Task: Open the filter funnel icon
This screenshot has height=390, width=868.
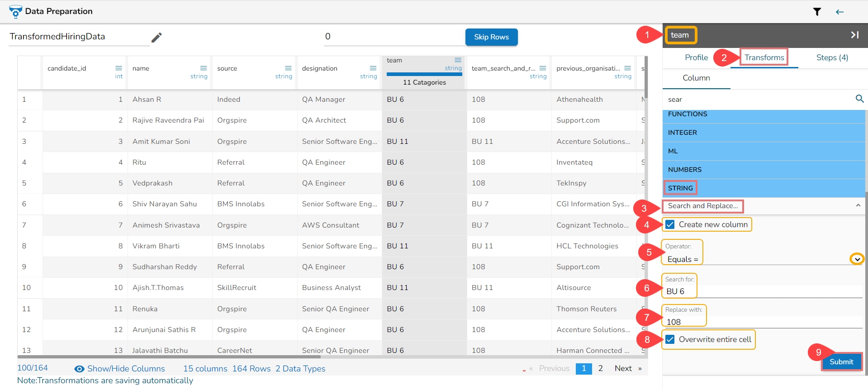Action: (817, 12)
